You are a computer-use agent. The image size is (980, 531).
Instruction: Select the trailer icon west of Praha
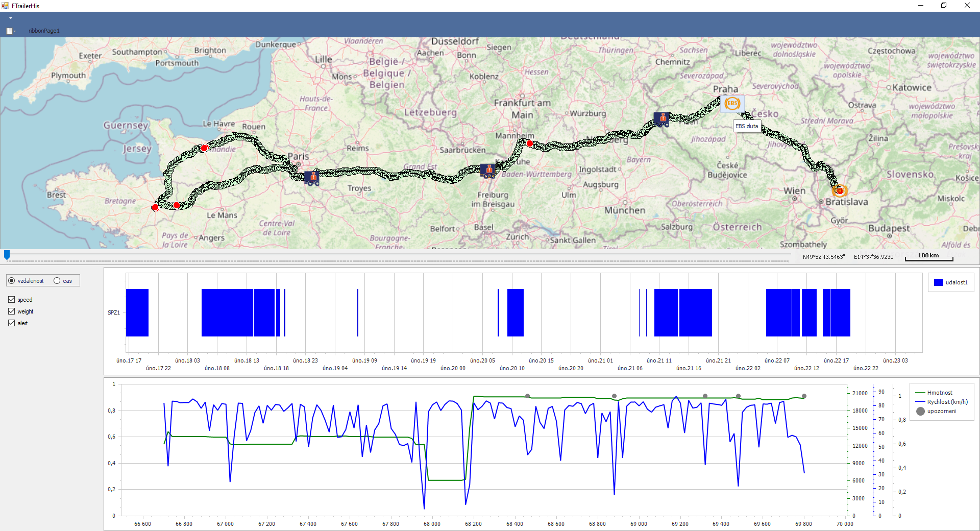[661, 119]
